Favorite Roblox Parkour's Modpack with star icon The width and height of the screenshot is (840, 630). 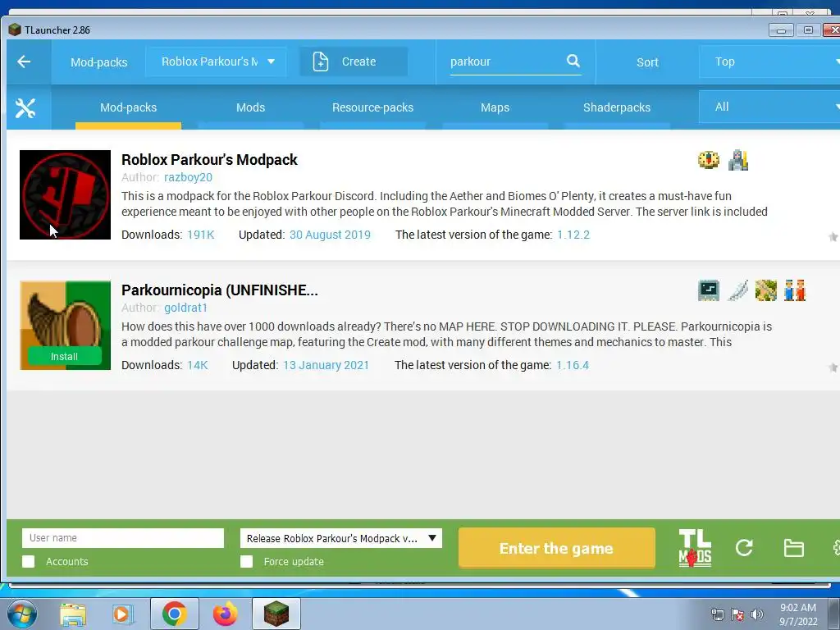[833, 237]
